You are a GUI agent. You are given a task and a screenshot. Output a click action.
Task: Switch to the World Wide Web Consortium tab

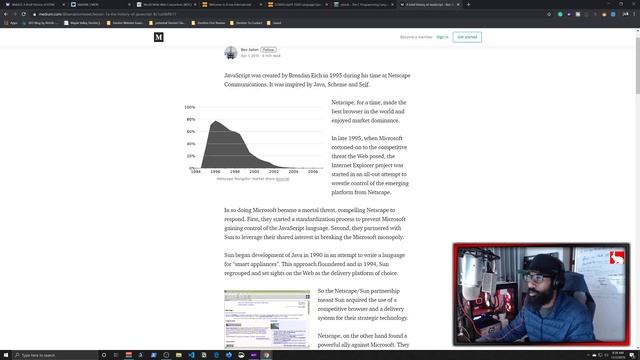pyautogui.click(x=167, y=4)
